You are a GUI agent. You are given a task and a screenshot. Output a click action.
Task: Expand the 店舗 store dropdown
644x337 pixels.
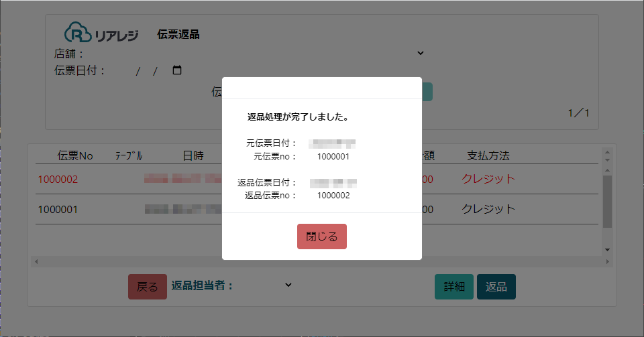tap(421, 54)
